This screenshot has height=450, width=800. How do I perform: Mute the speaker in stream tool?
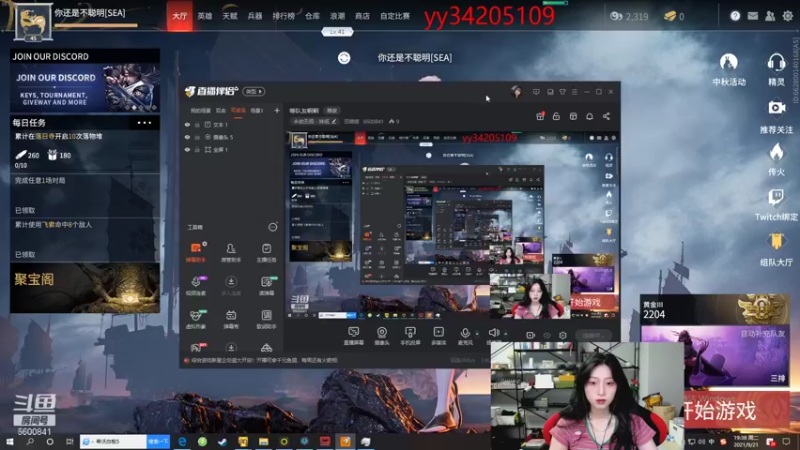point(493,333)
